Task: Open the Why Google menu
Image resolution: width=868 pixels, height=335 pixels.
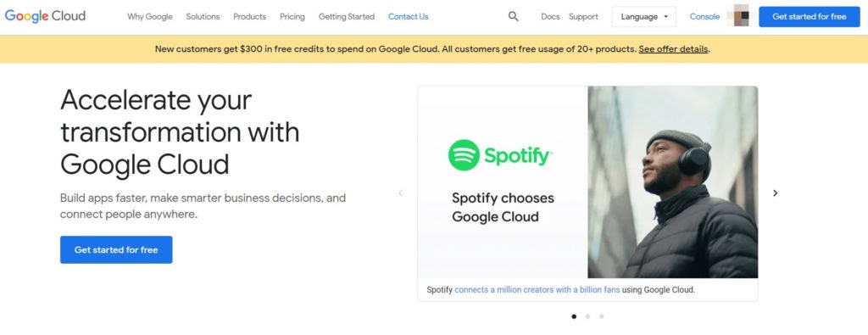Action: coord(150,17)
